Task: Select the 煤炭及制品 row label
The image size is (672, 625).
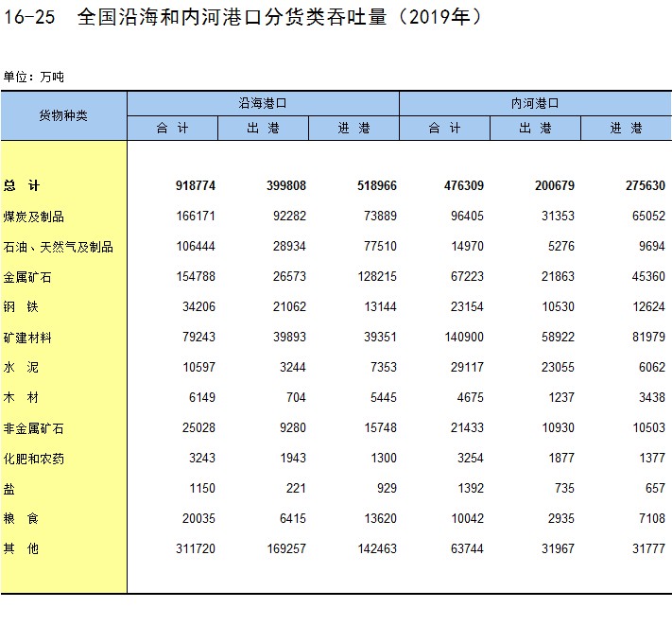Action: (x=33, y=216)
